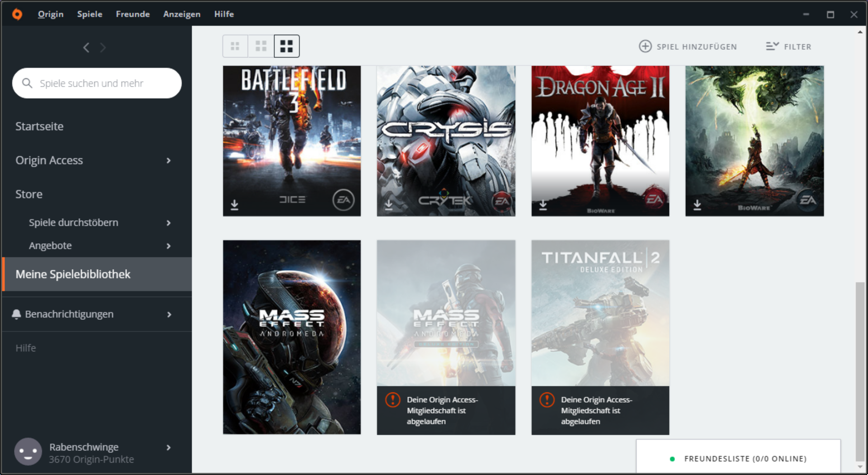Expand Benachrichtigungen chevron

(x=169, y=314)
